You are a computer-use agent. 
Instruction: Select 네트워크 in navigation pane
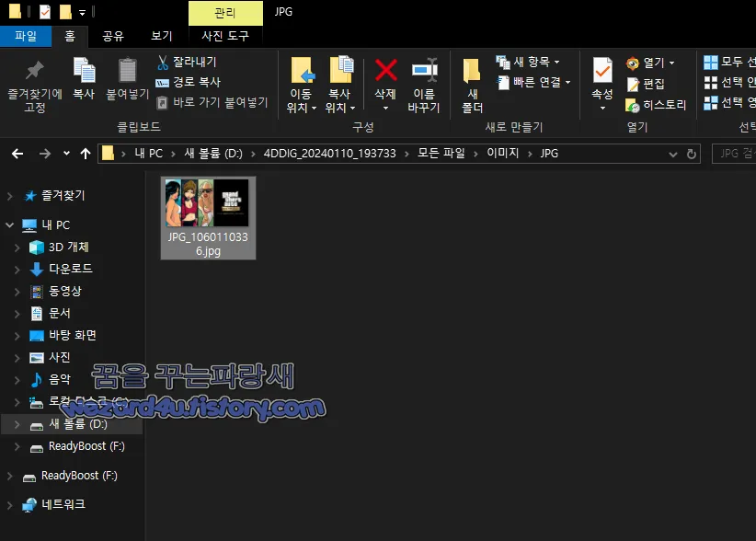tap(63, 504)
